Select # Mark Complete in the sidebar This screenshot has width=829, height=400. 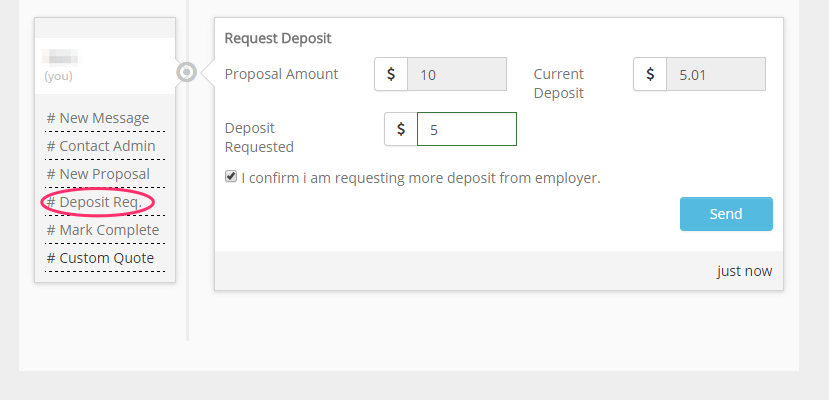click(x=103, y=230)
